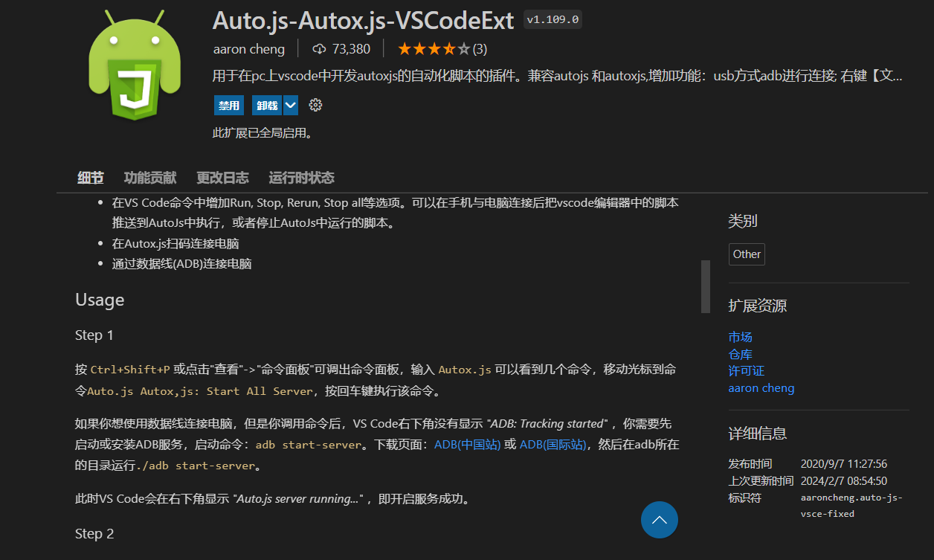Click the Other category tag
This screenshot has height=560, width=934.
(747, 254)
